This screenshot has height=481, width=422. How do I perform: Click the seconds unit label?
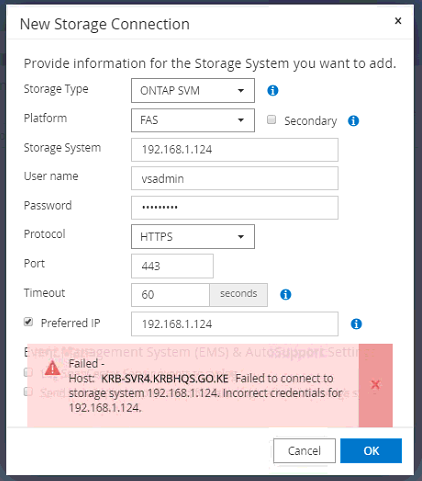pyautogui.click(x=238, y=294)
